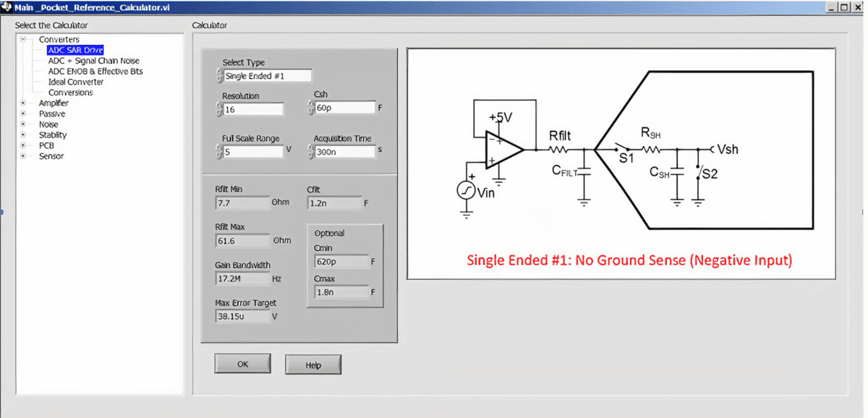Viewport: 868px width, 418px height.
Task: Click the application icon in the title bar
Action: tap(7, 7)
